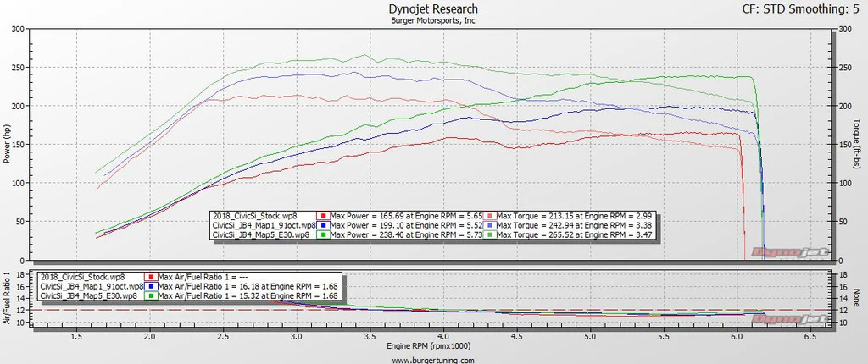
Task: Click blue Air/Fuel Ratio swatch for Map1 91oct
Action: pyautogui.click(x=151, y=286)
